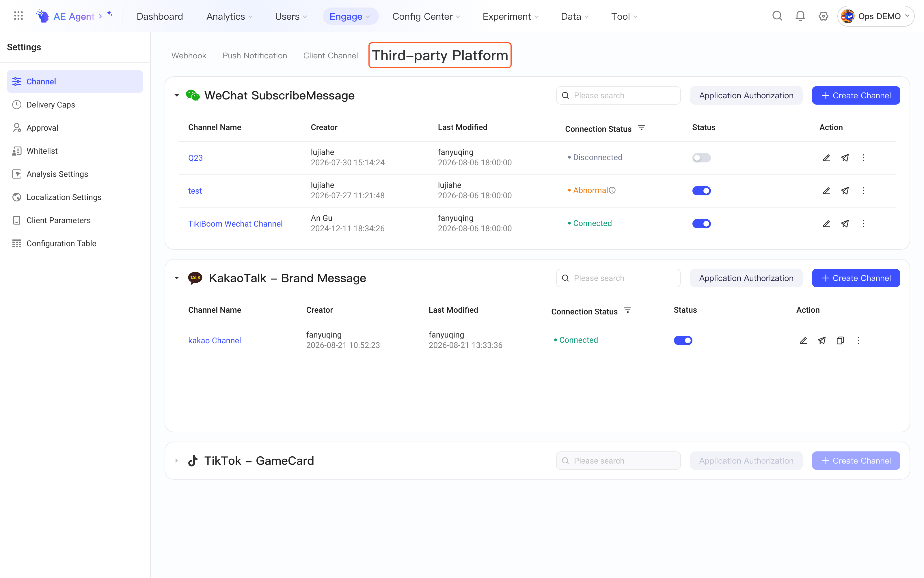Click the TikTok GameCard search field
This screenshot has height=578, width=924.
pyautogui.click(x=618, y=461)
